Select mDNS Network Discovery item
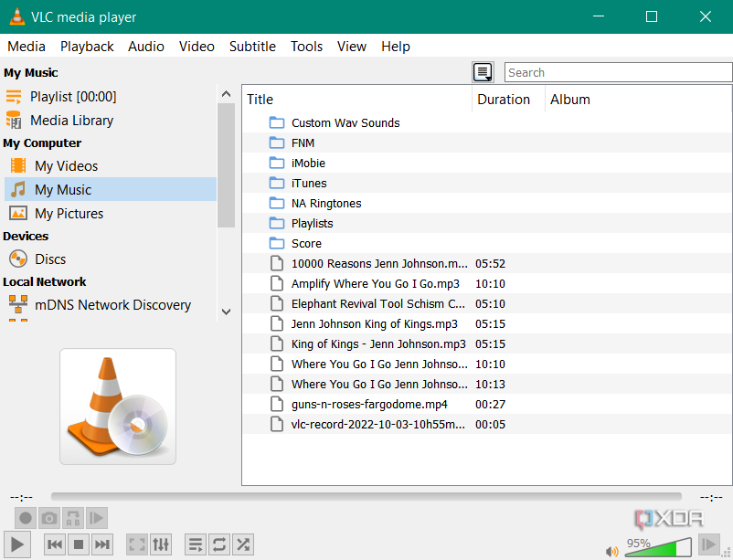Viewport: 733px width, 560px height. [x=111, y=305]
